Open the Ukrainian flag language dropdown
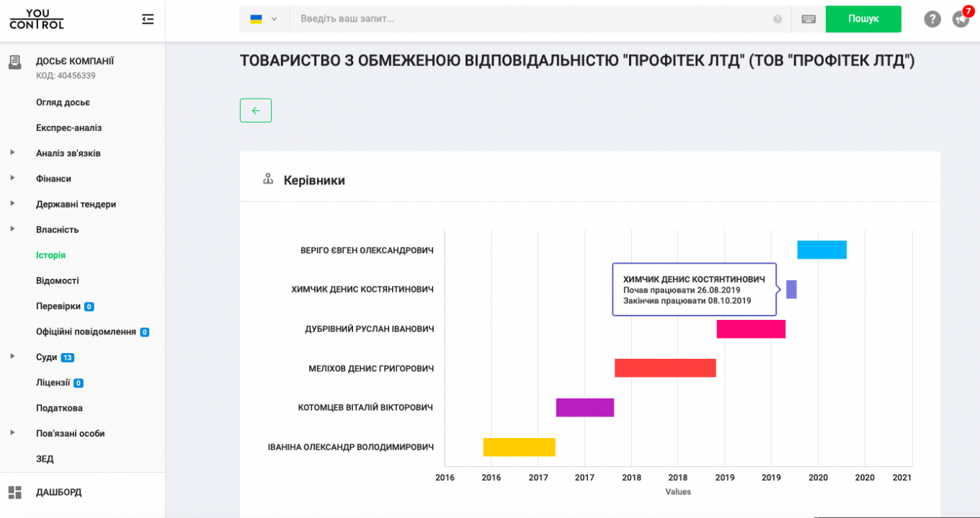This screenshot has height=518, width=980. click(x=264, y=19)
